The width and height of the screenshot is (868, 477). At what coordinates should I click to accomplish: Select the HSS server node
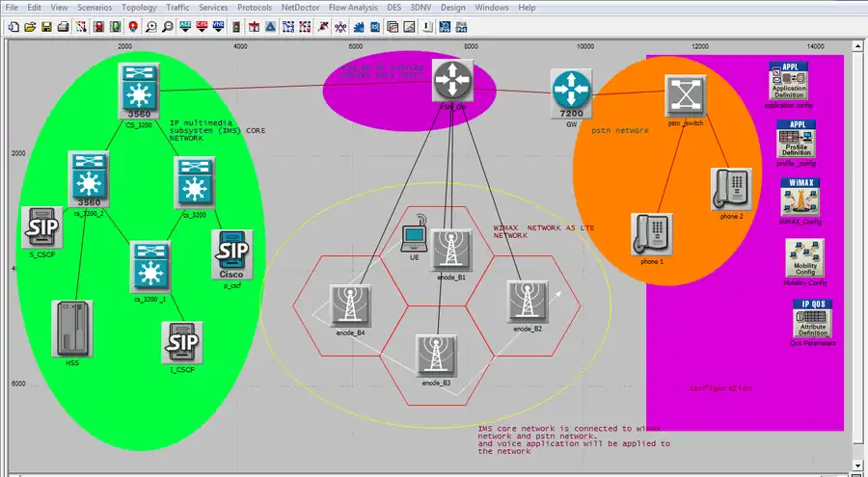click(x=72, y=329)
